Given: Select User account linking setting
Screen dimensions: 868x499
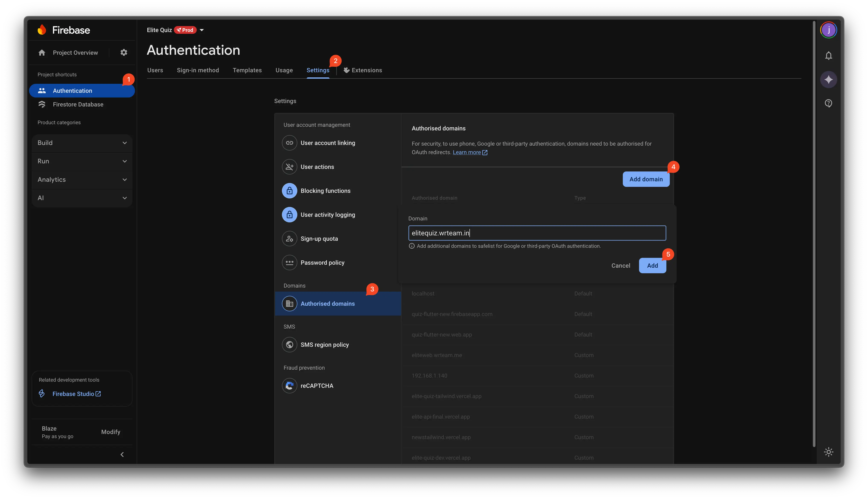Looking at the screenshot, I should [x=338, y=143].
